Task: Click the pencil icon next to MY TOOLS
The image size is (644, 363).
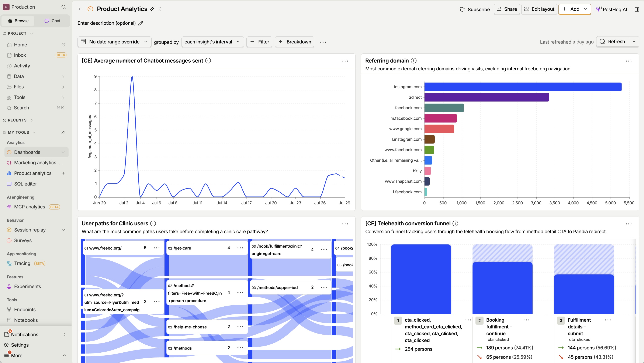Action: 63,132
